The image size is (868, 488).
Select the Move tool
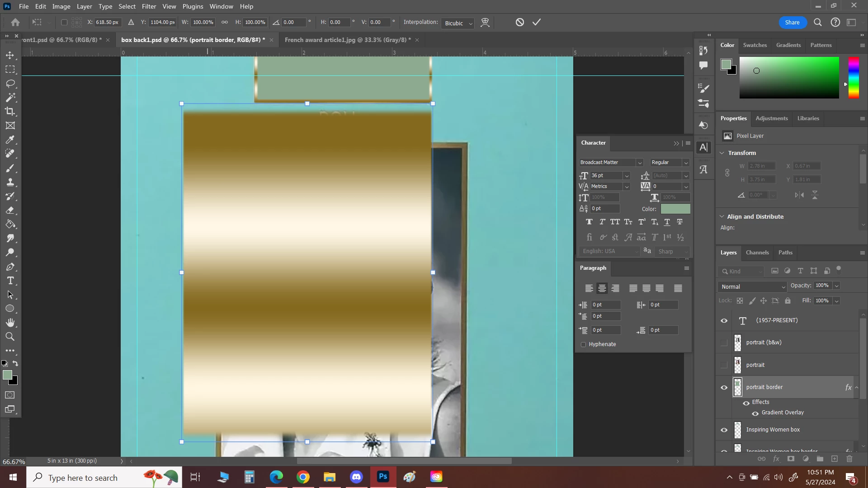pyautogui.click(x=10, y=55)
